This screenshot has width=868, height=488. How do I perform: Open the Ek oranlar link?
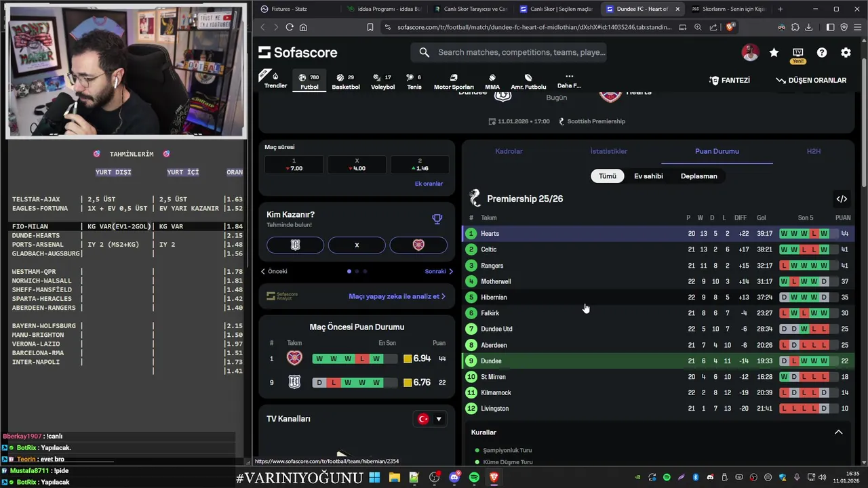(x=429, y=184)
